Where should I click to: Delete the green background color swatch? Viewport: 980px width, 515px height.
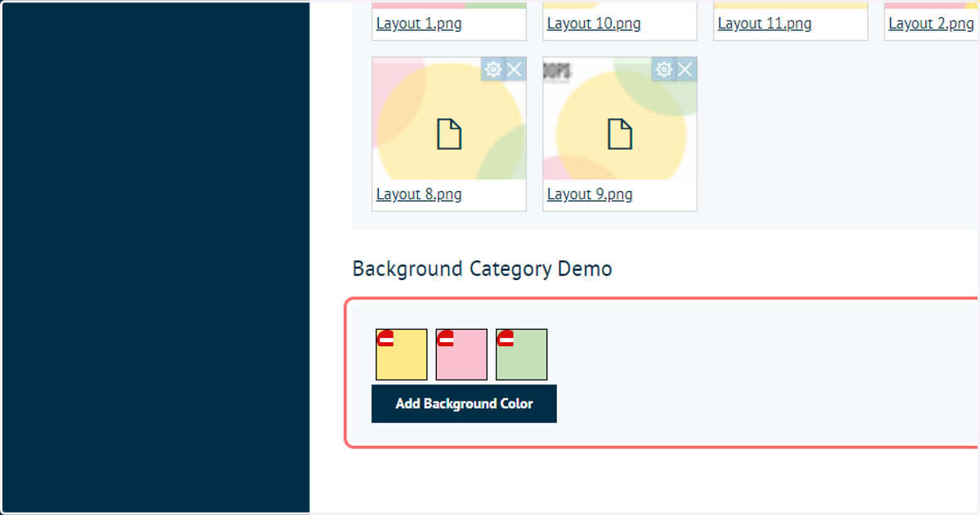click(506, 339)
